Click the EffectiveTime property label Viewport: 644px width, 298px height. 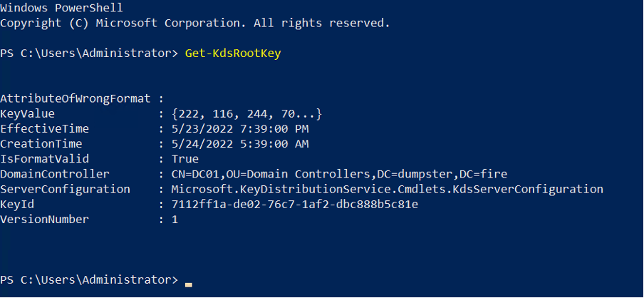pos(44,129)
